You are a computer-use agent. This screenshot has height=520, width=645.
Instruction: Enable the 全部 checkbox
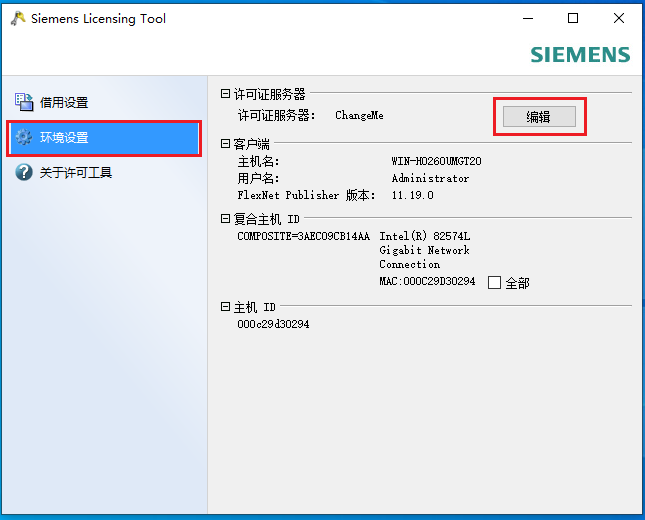click(x=494, y=283)
